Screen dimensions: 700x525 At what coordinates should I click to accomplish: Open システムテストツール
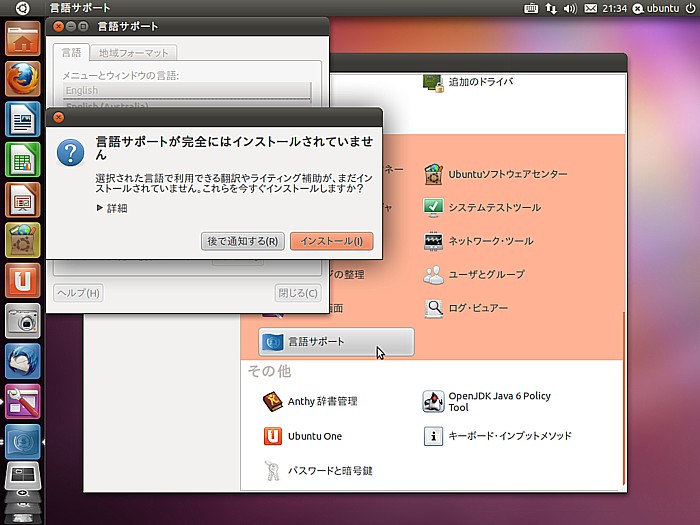pyautogui.click(x=482, y=208)
